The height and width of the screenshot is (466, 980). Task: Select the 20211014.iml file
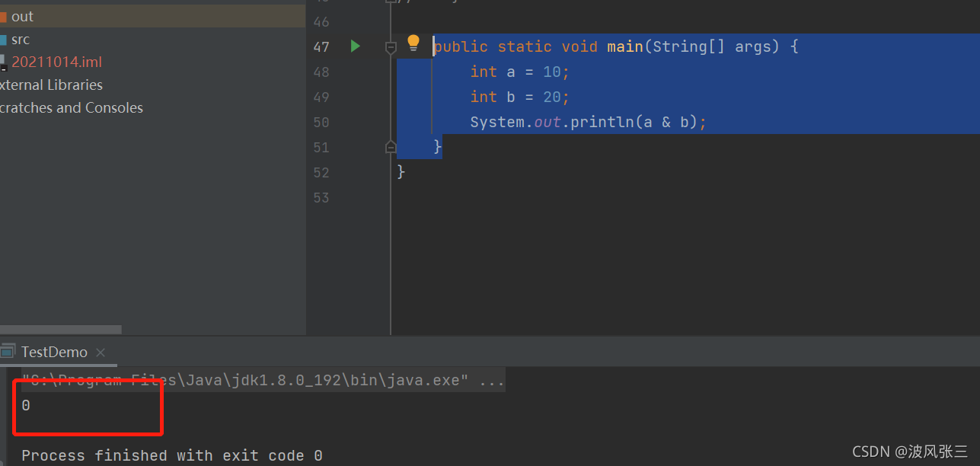pyautogui.click(x=56, y=62)
